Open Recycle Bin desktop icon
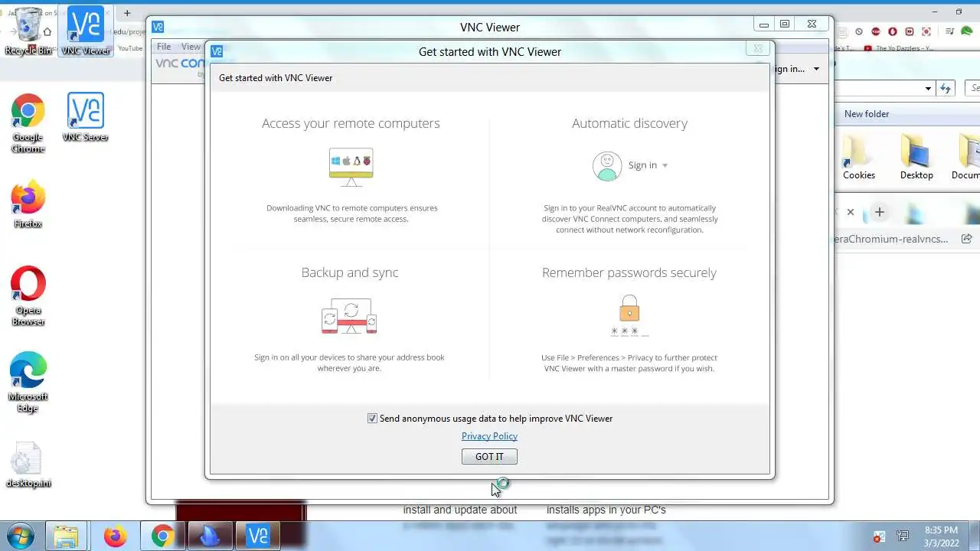980x551 pixels. coord(28,32)
